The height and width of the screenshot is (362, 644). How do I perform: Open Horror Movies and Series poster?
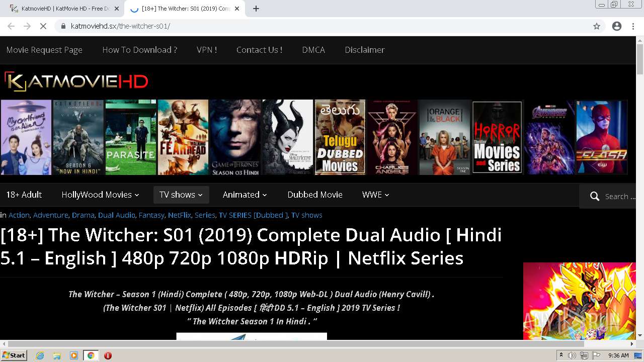[x=497, y=137]
